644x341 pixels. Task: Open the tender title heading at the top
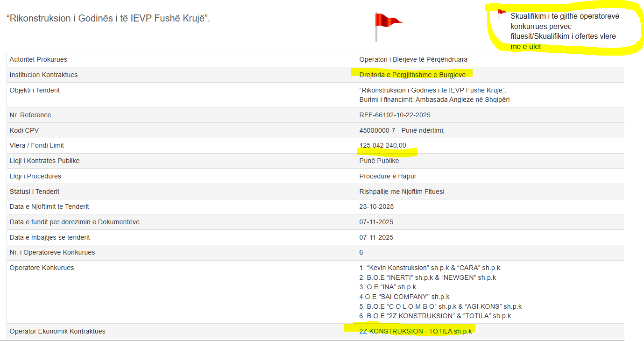pyautogui.click(x=108, y=19)
